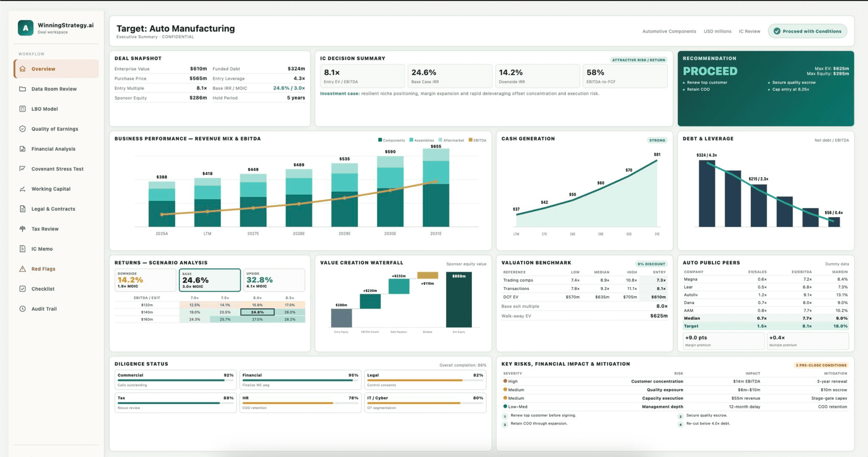Click the 24.6% Base Case IRR card

[450, 76]
